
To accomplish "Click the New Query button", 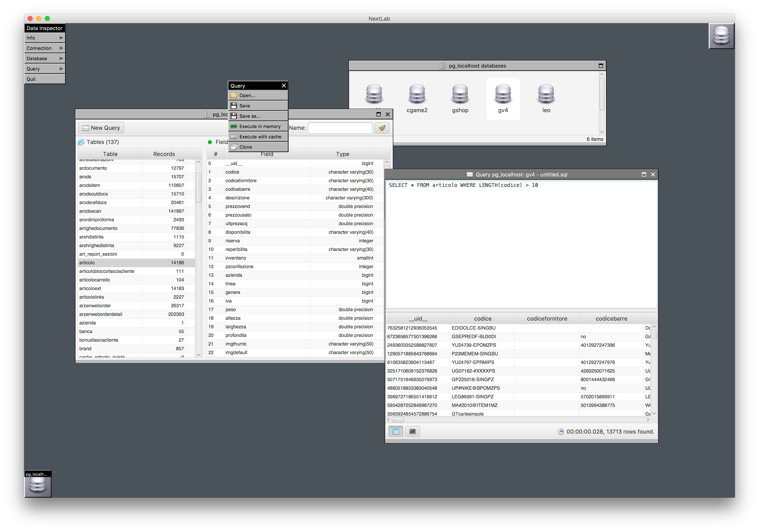I will coord(101,128).
